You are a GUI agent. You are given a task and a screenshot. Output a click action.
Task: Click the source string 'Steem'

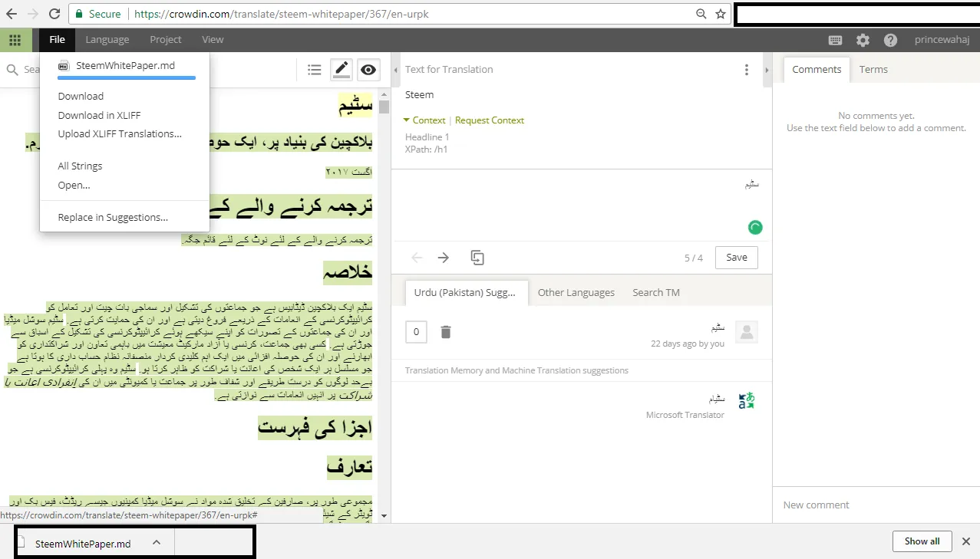[419, 95]
